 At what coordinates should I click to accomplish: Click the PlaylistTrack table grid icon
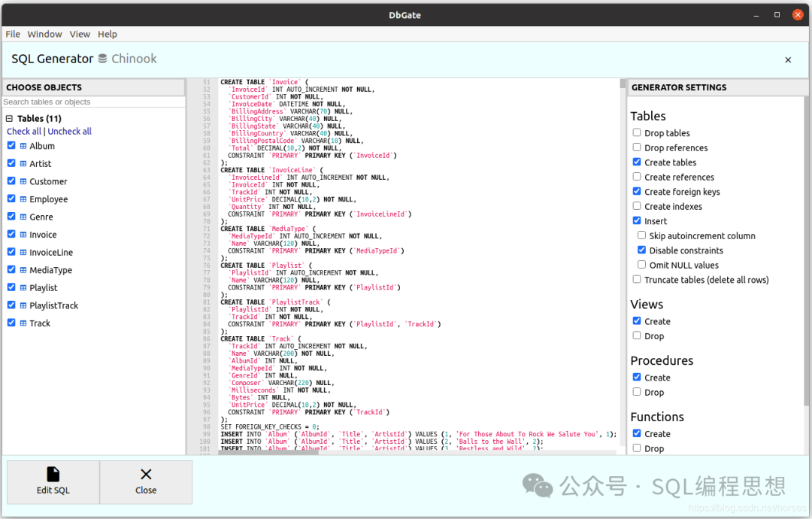click(23, 305)
